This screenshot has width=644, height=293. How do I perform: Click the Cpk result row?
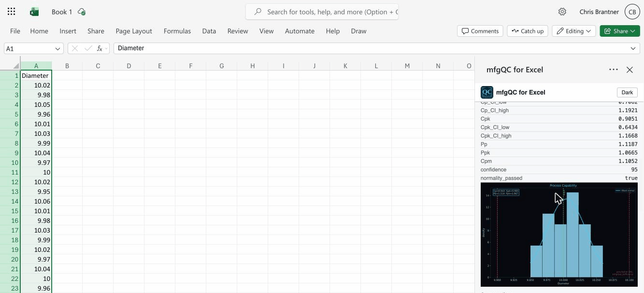[559, 119]
